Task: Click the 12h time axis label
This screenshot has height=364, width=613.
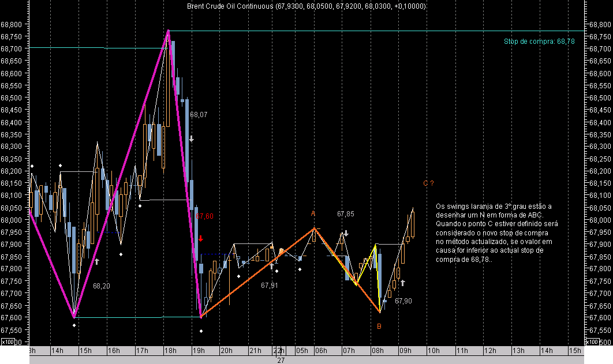Action: (491, 350)
